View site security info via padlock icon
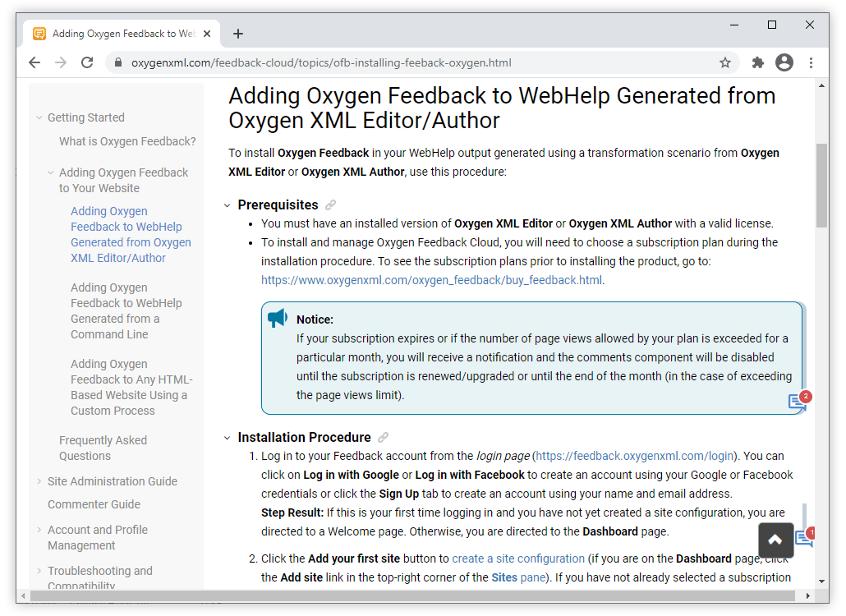The image size is (846, 616). 118,62
